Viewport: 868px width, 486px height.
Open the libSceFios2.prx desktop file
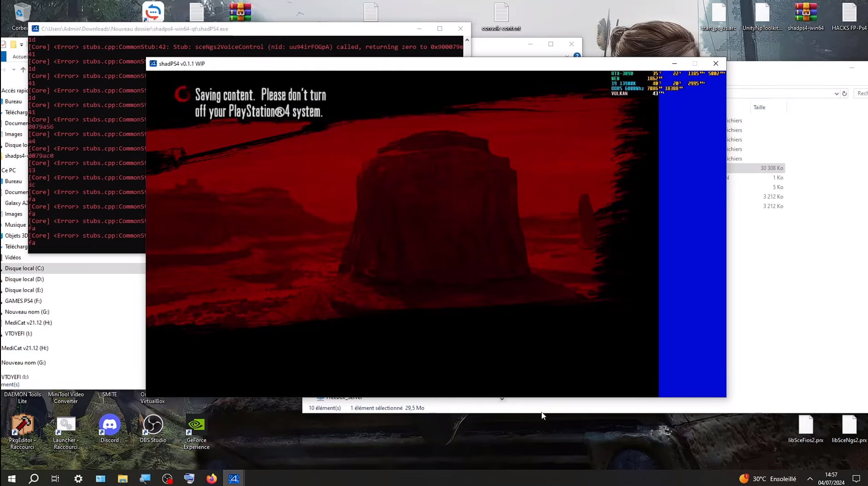coord(806,429)
